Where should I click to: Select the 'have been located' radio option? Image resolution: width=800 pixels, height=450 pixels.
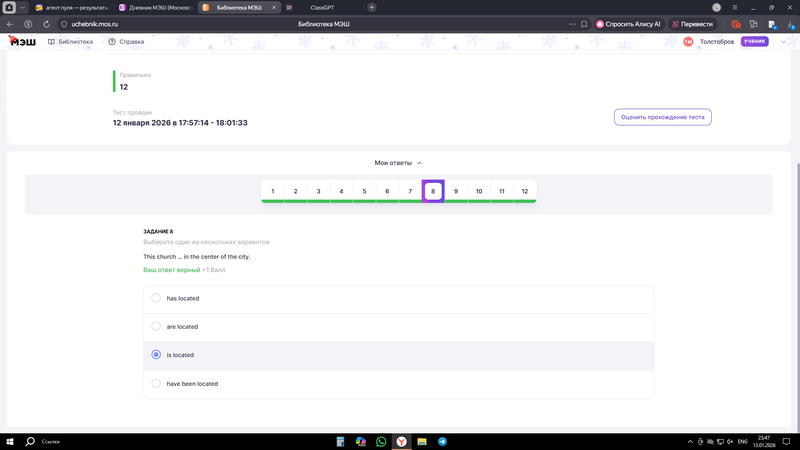[x=156, y=383]
